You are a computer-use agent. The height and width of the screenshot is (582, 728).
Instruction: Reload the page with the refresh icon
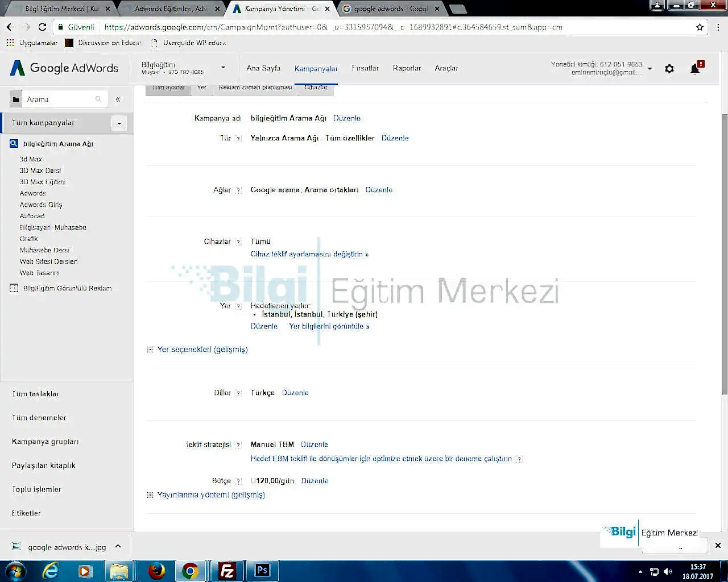pyautogui.click(x=42, y=27)
